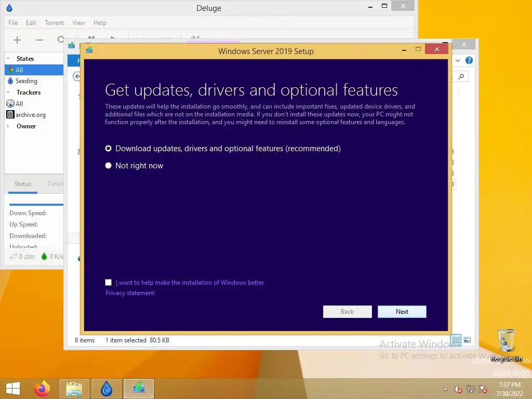
Task: Expand the Owner section in sidebar
Action: click(x=8, y=126)
